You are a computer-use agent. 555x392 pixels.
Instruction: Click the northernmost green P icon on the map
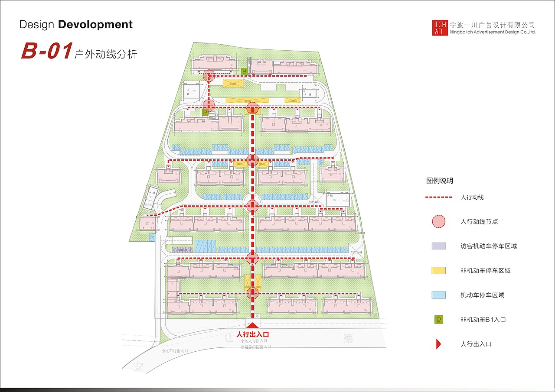[244, 71]
